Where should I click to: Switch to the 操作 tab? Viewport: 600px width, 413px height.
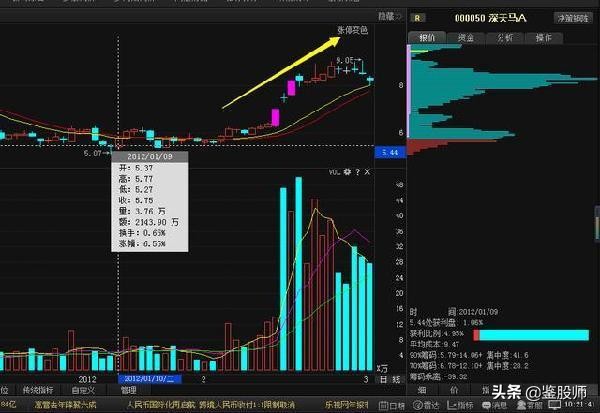tap(544, 38)
